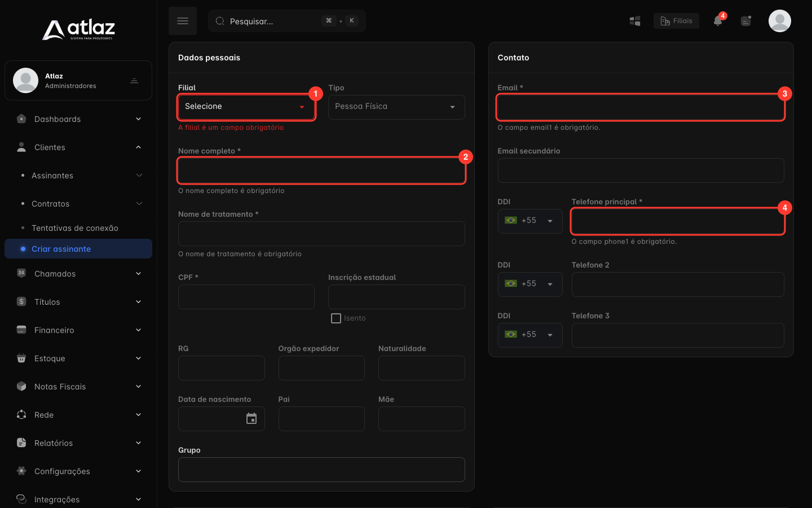Click the Clientes person icon
The image size is (812, 508).
point(21,147)
